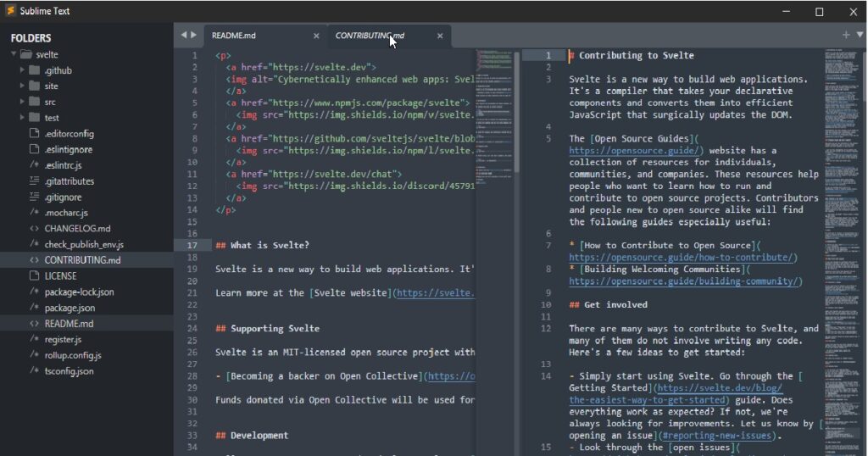Image resolution: width=868 pixels, height=456 pixels.
Task: Open CHANGELOG.md from the sidebar
Action: coord(77,228)
